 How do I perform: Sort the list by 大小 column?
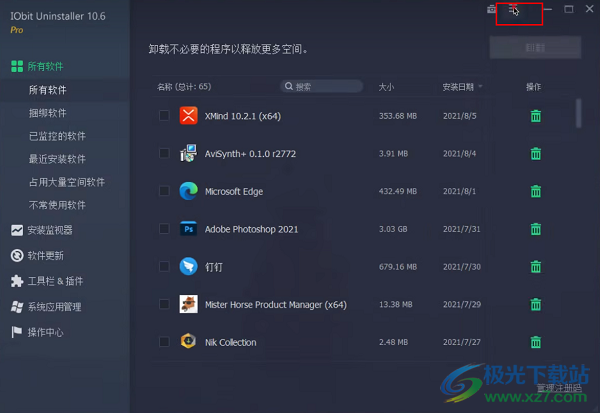click(386, 87)
